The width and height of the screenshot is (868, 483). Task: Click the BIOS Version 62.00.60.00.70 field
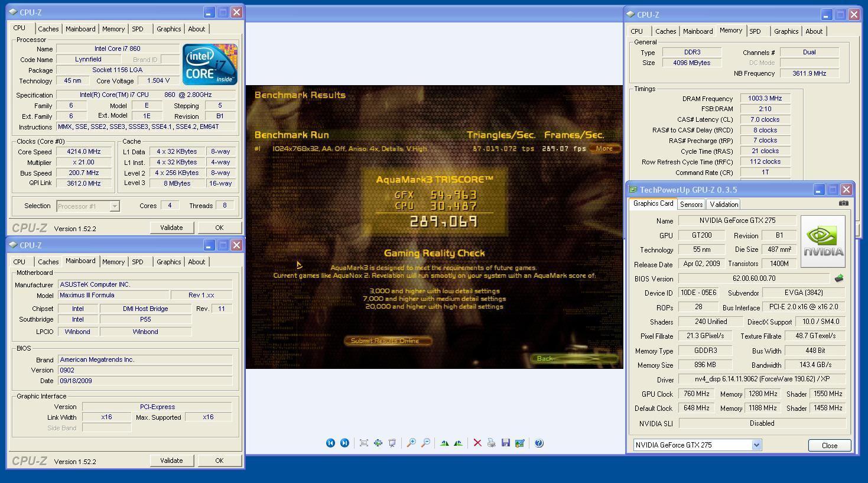click(753, 278)
